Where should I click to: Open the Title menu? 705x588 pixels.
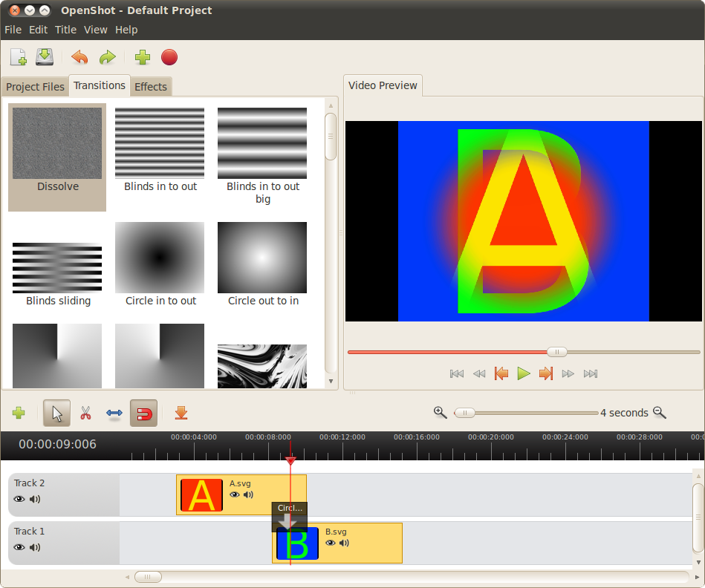(x=65, y=30)
